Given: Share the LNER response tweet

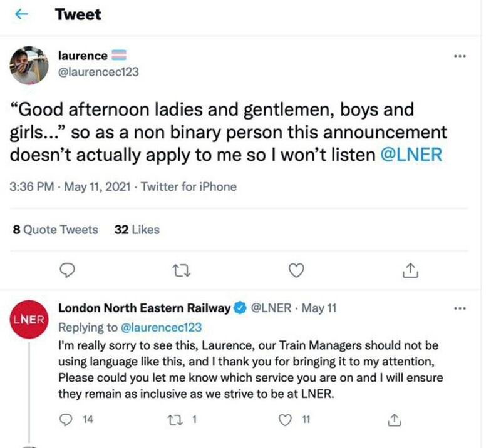Looking at the screenshot, I should (x=395, y=420).
